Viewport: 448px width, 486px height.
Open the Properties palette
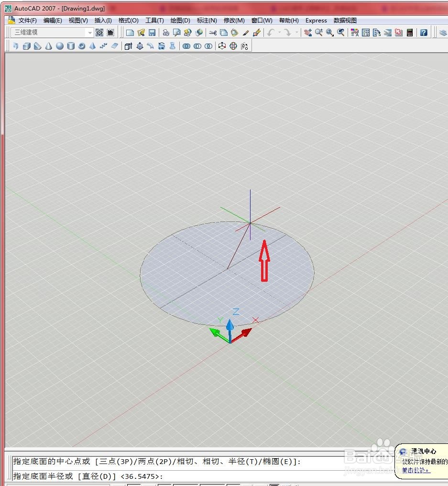coord(355,33)
